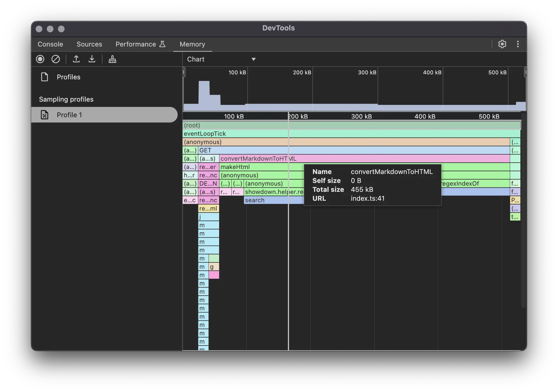Screen dimensions: 558x392
Task: Click the clear all profiles icon
Action: [56, 59]
